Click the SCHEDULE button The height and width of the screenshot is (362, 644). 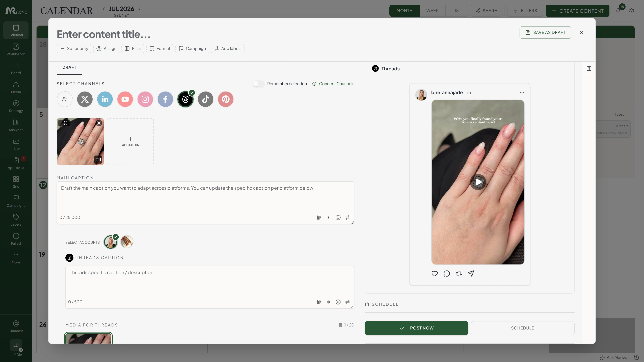coord(523,328)
